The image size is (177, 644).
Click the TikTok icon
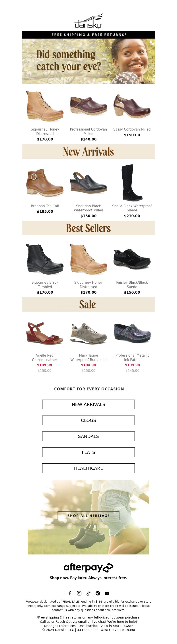(x=88, y=593)
